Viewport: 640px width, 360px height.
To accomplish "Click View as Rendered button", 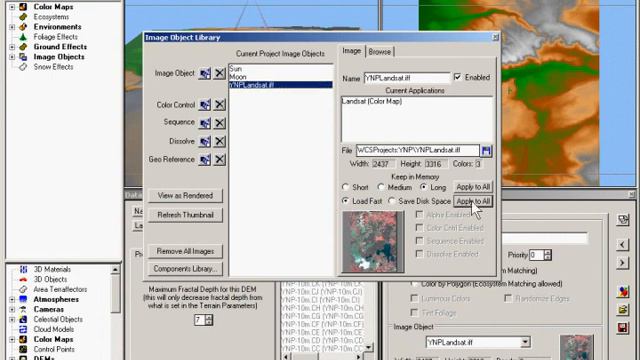I will [185, 196].
